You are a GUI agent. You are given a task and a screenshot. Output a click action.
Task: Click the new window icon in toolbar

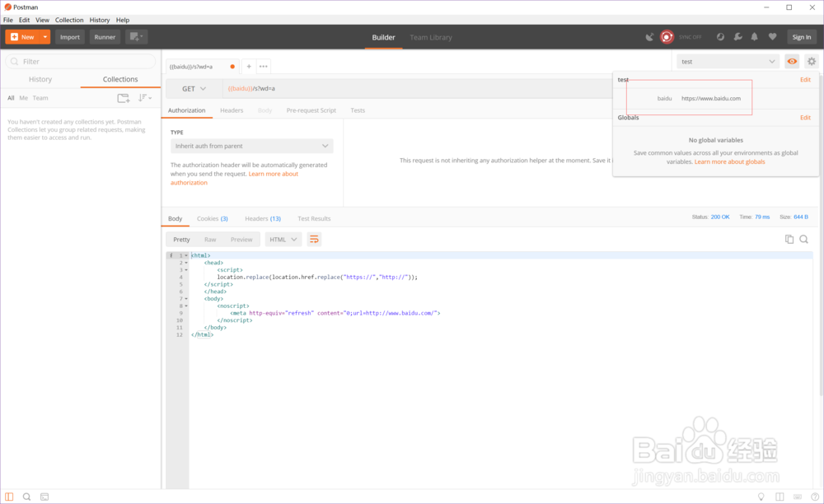tap(136, 37)
